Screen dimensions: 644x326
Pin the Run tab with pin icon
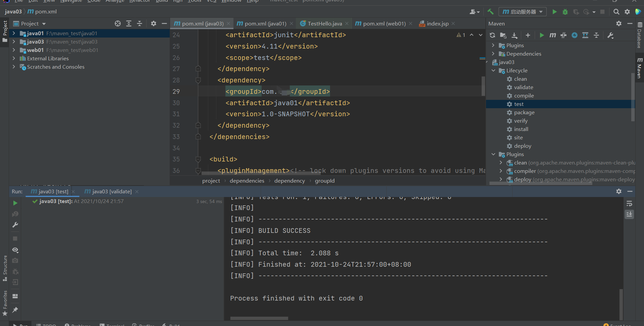tap(15, 310)
